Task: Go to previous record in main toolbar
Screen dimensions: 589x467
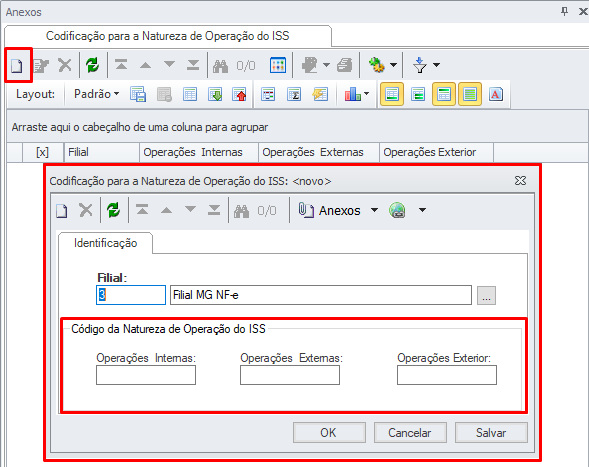Action: pyautogui.click(x=145, y=65)
